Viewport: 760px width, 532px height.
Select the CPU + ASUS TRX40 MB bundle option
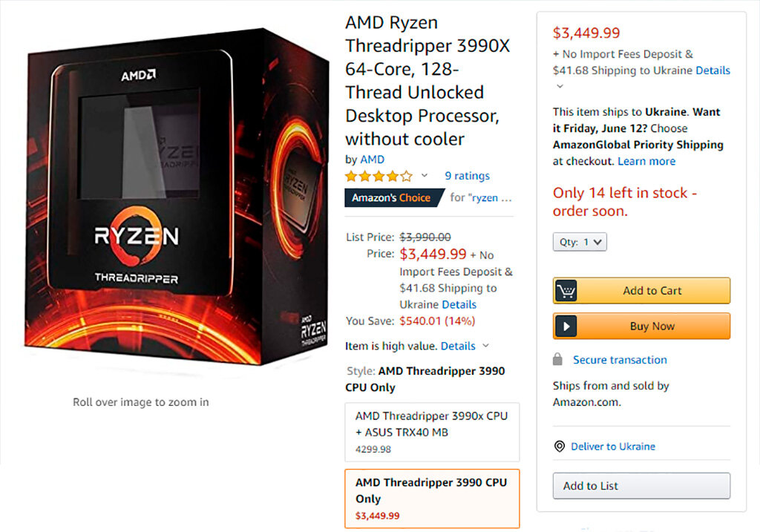tap(432, 432)
